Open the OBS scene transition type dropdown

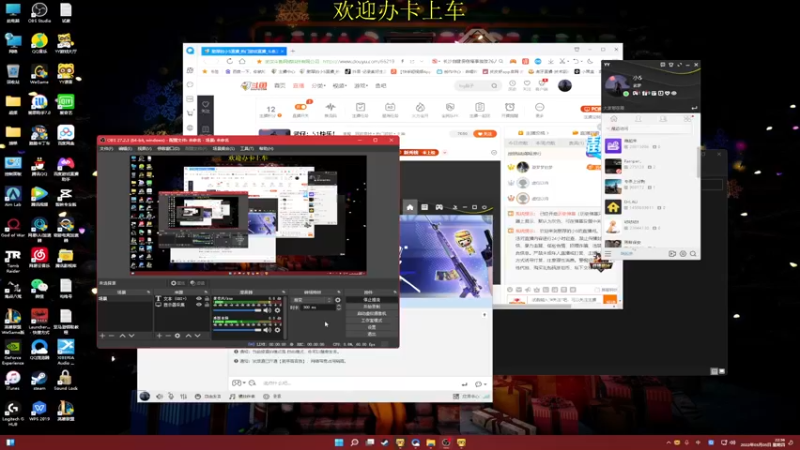(312, 300)
